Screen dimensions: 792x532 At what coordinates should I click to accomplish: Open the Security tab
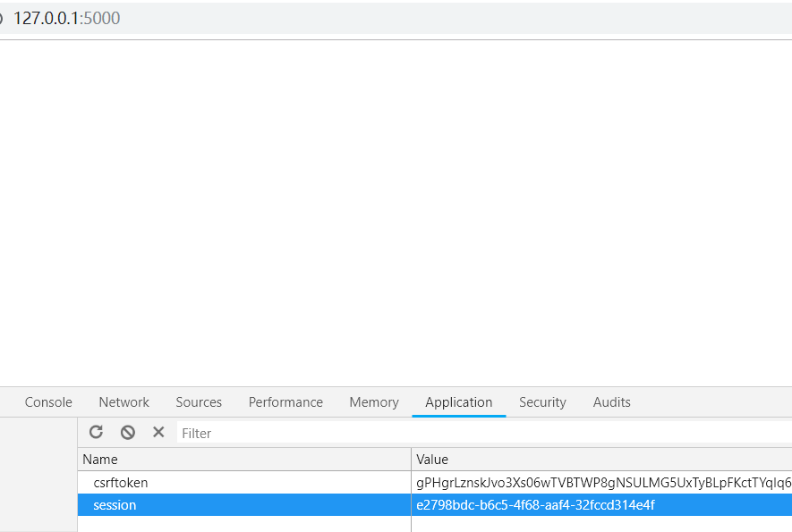tap(542, 402)
